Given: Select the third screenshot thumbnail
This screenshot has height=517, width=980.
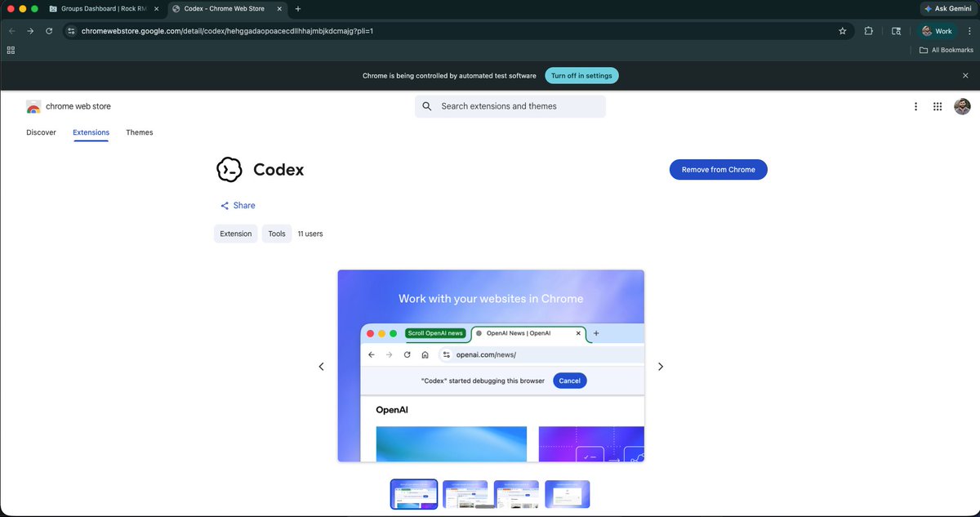Looking at the screenshot, I should click(x=516, y=494).
